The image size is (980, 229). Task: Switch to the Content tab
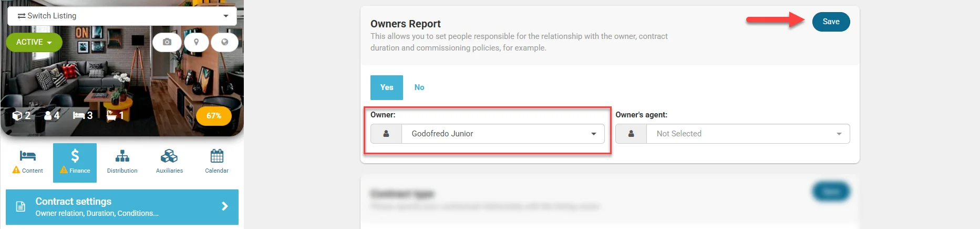click(x=28, y=162)
